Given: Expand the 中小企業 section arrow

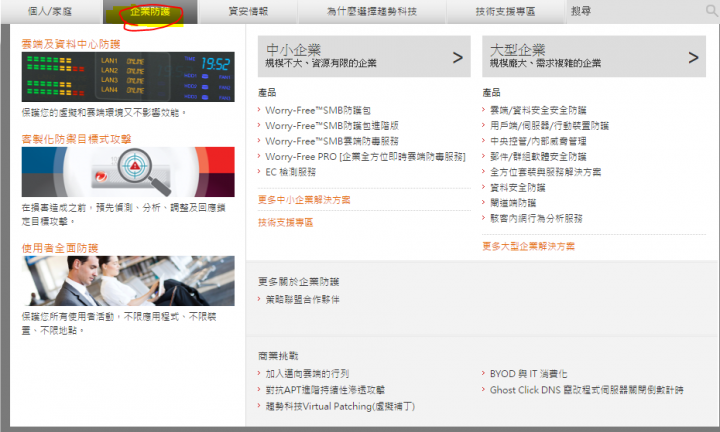Looking at the screenshot, I should pyautogui.click(x=457, y=57).
